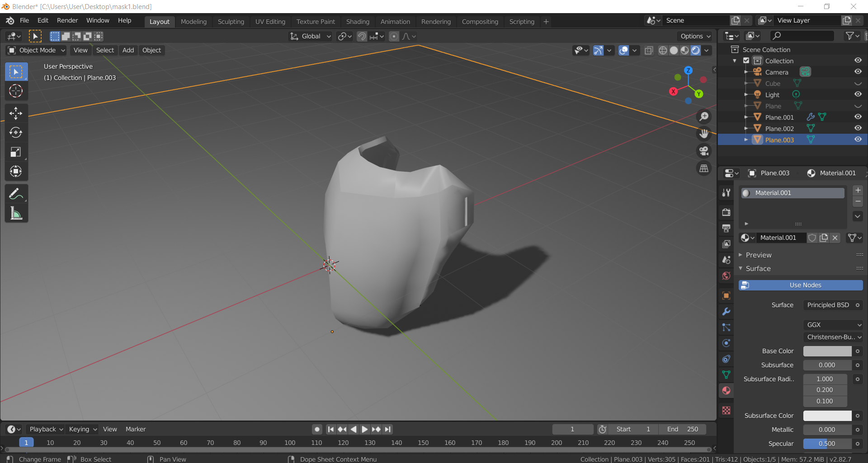Hide Plane.002 in the viewport

pyautogui.click(x=858, y=128)
